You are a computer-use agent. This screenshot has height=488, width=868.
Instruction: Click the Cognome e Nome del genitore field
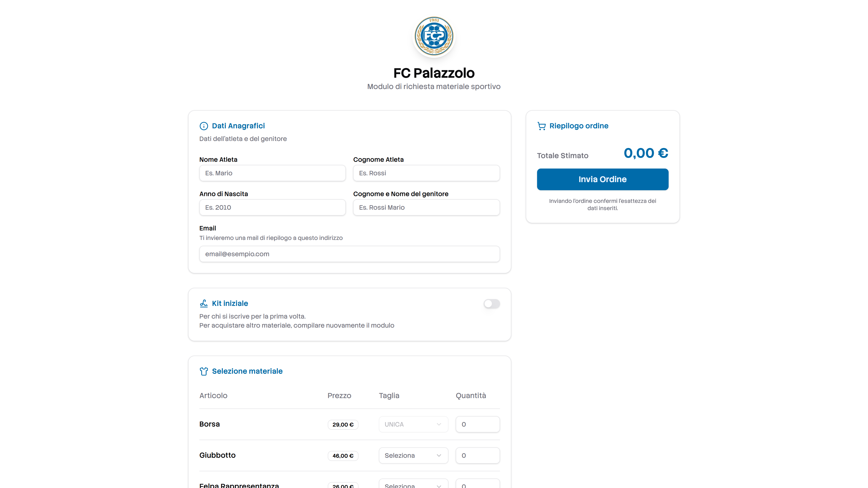[x=426, y=207]
